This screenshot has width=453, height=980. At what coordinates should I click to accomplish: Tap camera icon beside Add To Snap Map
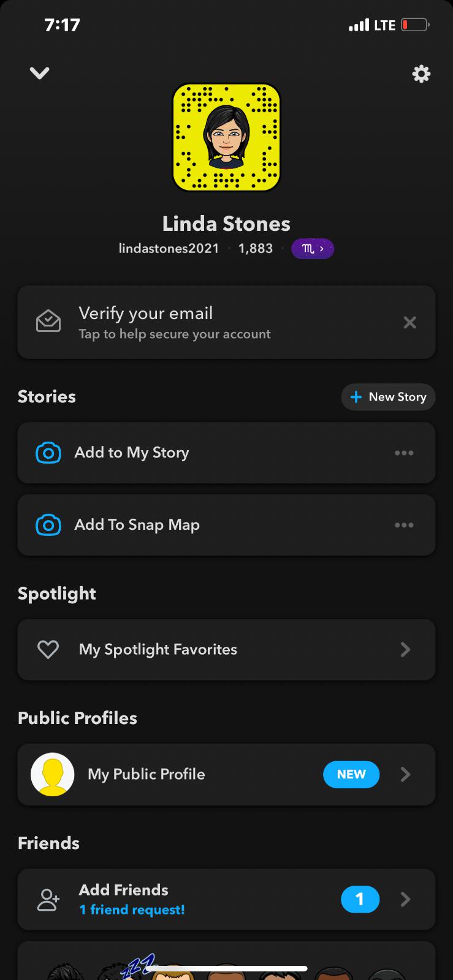tap(48, 526)
